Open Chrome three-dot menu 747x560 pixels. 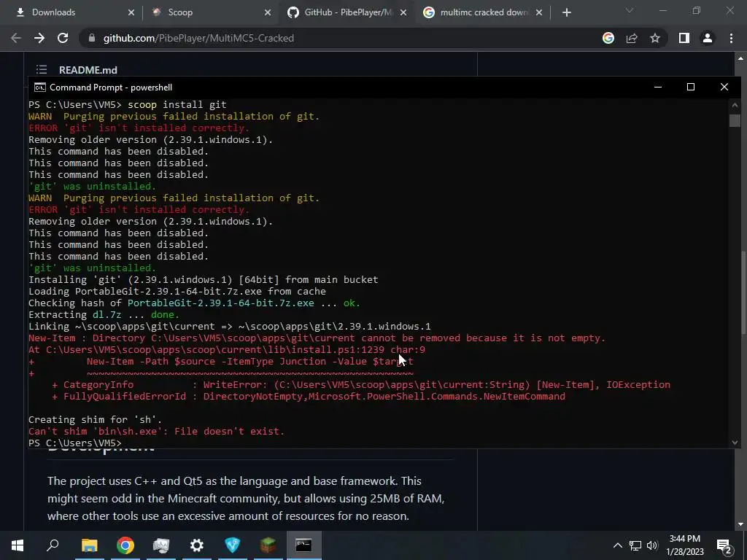(x=731, y=38)
